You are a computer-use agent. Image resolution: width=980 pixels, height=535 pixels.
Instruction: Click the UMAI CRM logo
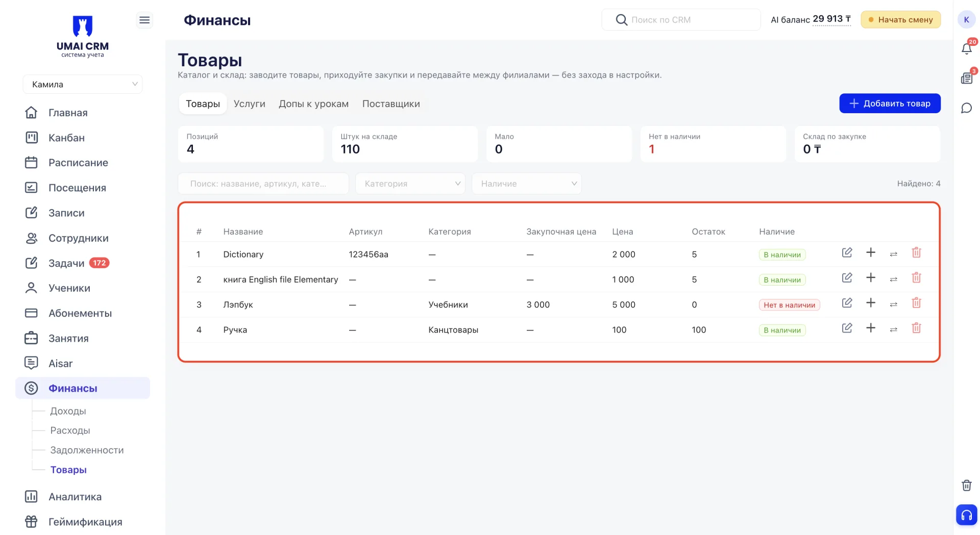tap(83, 37)
